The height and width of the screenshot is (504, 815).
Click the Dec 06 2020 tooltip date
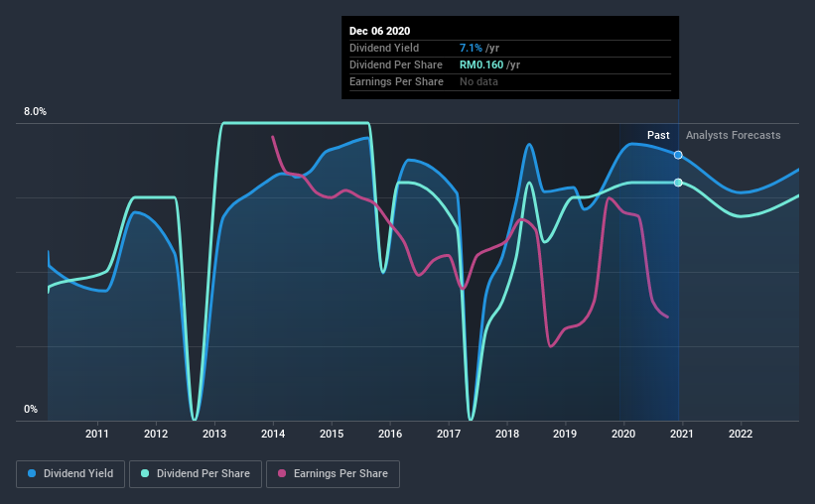click(379, 31)
